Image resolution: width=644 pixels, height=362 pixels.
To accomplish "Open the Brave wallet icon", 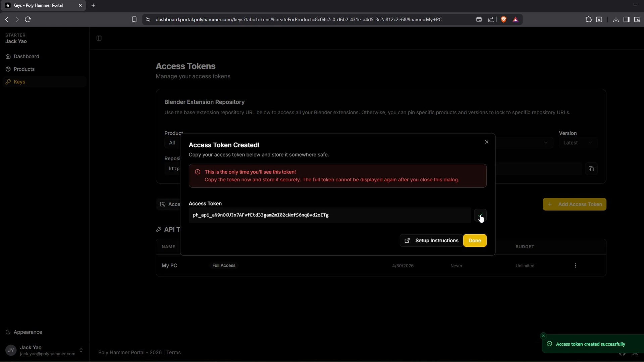I will [x=637, y=19].
